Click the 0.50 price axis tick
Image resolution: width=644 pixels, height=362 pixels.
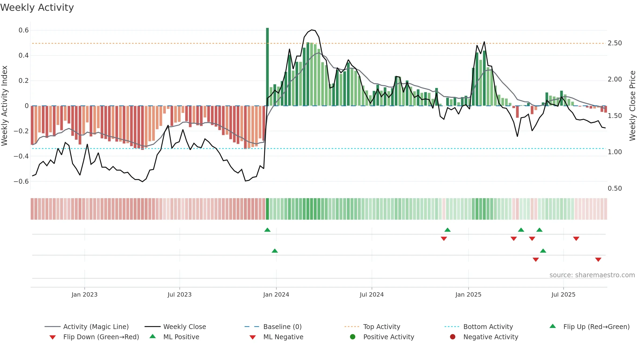pos(615,189)
